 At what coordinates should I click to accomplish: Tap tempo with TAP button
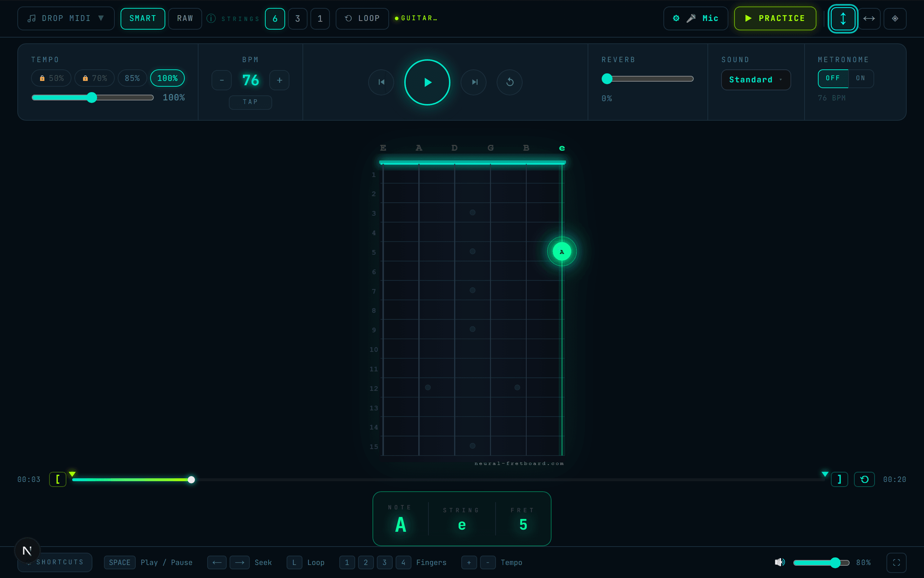[x=250, y=102]
